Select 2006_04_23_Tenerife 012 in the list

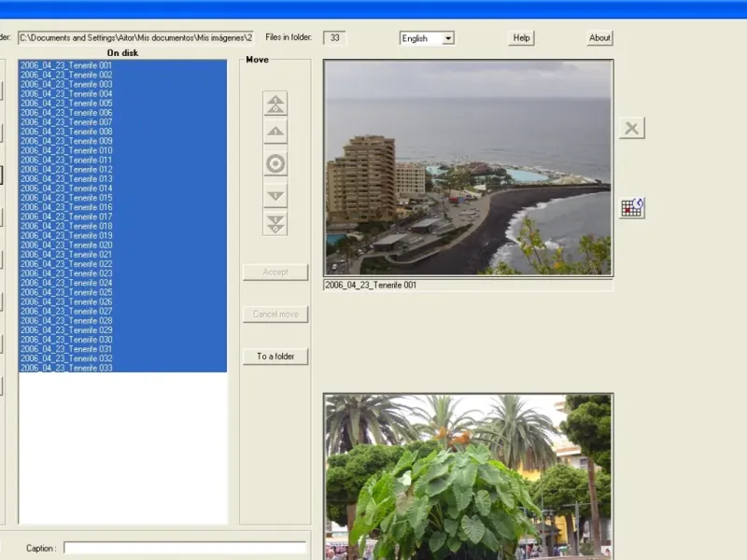(x=122, y=170)
